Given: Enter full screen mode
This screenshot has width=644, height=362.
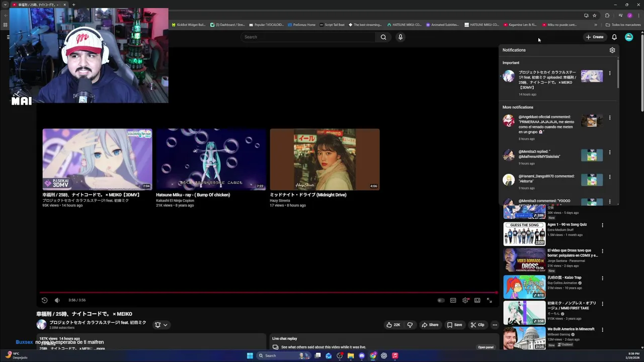Looking at the screenshot, I should [489, 300].
